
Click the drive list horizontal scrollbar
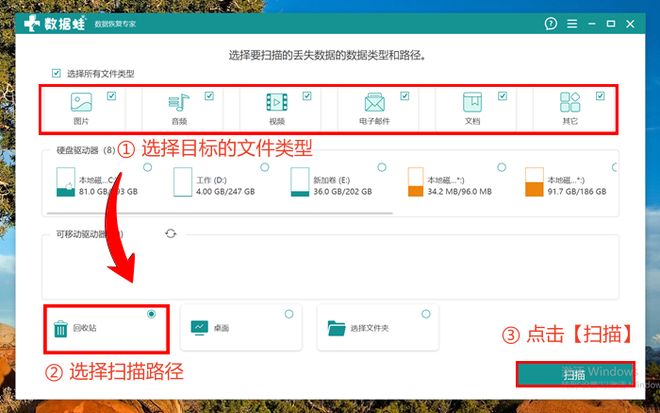[x=220, y=213]
